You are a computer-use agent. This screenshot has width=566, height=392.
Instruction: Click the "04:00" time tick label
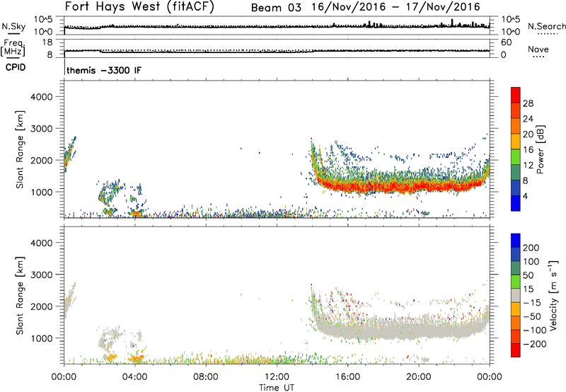click(134, 377)
